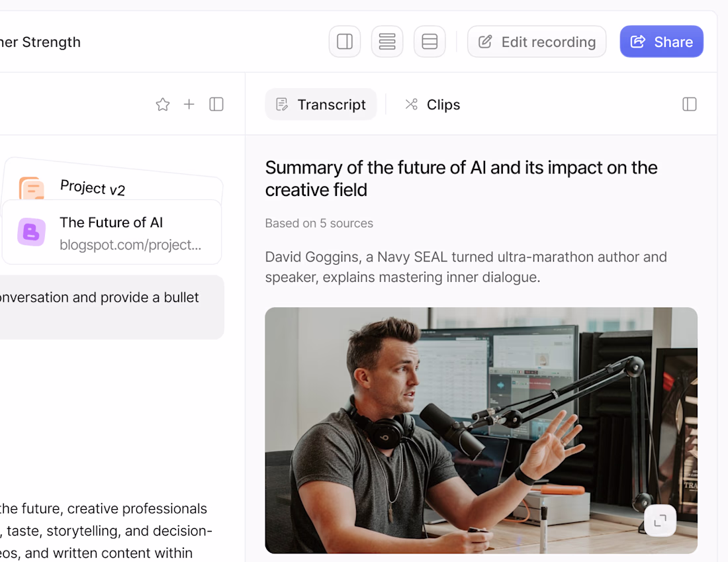Open the Share dialog
The width and height of the screenshot is (728, 562).
661,42
